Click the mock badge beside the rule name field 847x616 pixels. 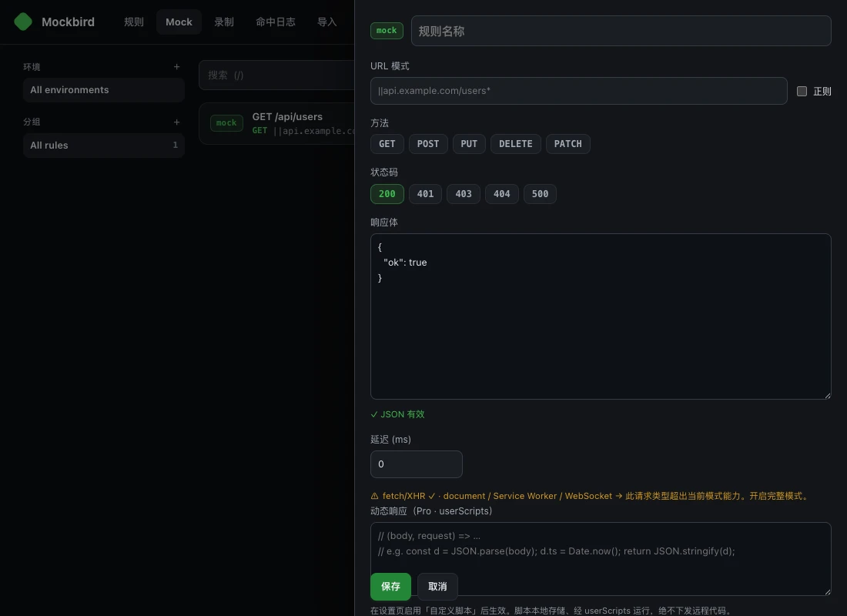tap(387, 31)
